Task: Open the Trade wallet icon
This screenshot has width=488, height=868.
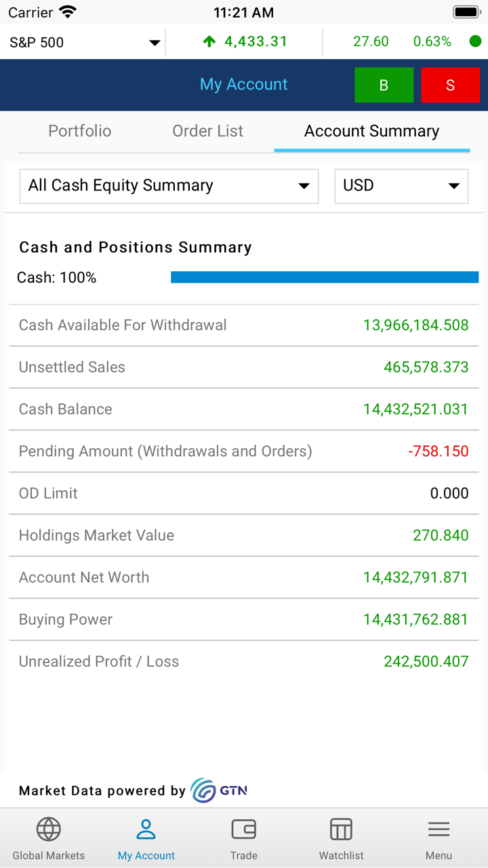Action: pos(243,829)
